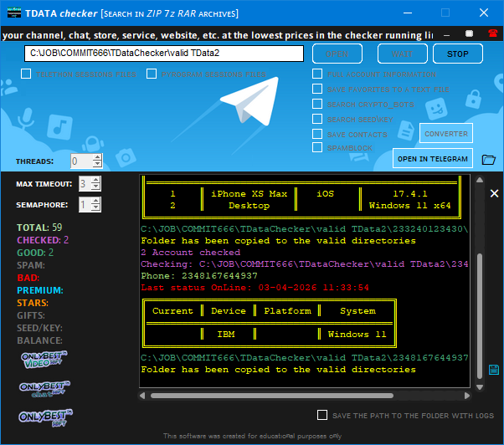The image size is (504, 445).
Task: Click the blue save log disk icon
Action: [x=493, y=370]
